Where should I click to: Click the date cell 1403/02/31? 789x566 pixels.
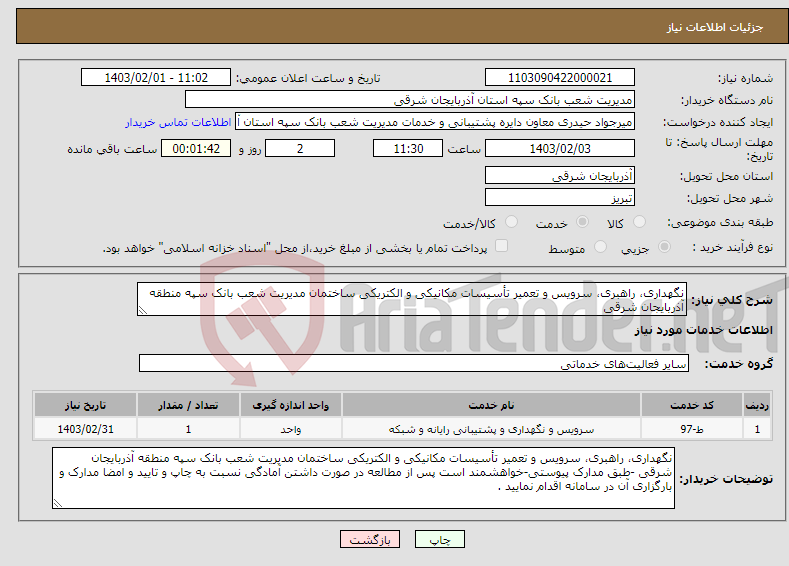pos(86,429)
